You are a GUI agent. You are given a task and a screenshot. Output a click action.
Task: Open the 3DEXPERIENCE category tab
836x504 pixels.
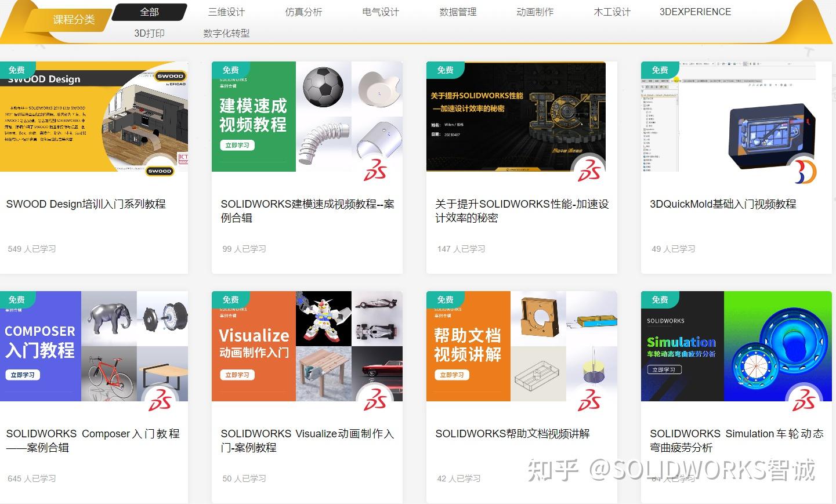(x=695, y=12)
